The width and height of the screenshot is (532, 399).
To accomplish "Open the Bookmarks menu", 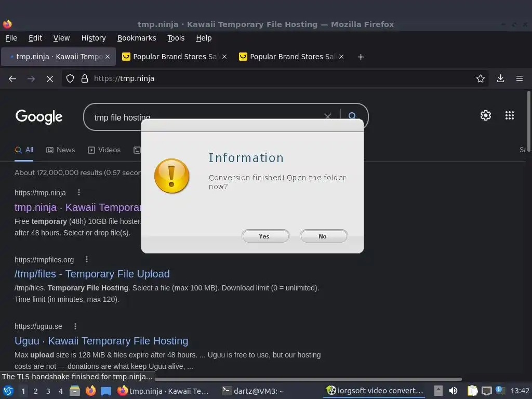I will click(137, 38).
